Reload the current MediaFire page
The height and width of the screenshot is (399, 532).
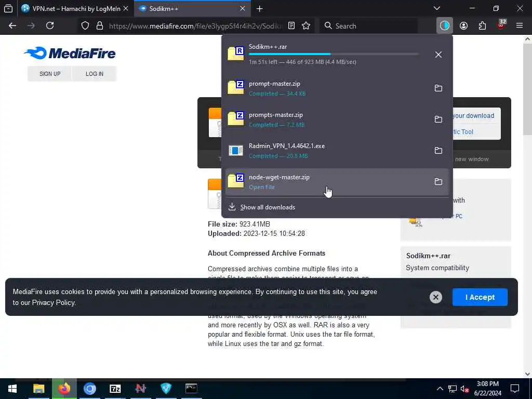tap(50, 26)
